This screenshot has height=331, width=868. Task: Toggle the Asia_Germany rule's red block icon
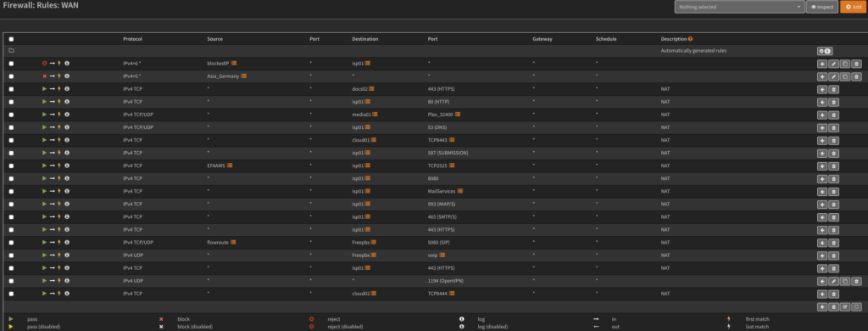[44, 76]
